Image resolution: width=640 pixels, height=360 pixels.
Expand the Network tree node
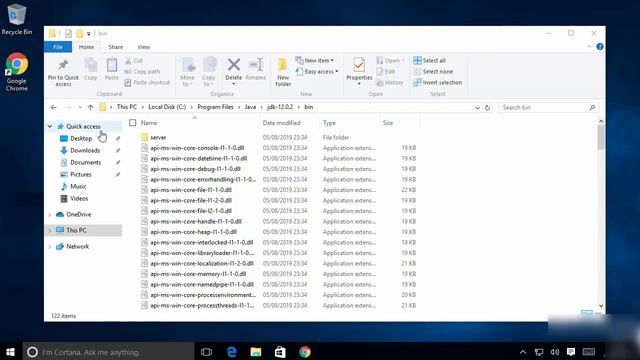[x=50, y=247]
